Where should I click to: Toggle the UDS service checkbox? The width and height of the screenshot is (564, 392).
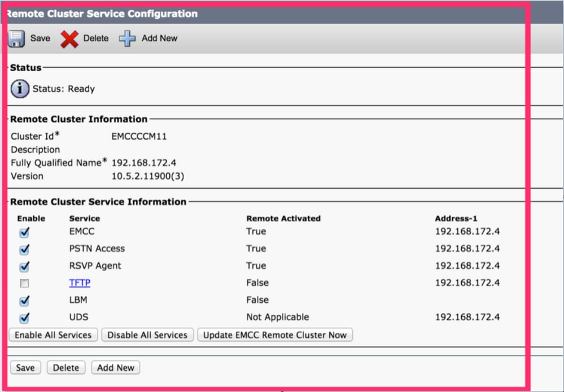coord(24,317)
